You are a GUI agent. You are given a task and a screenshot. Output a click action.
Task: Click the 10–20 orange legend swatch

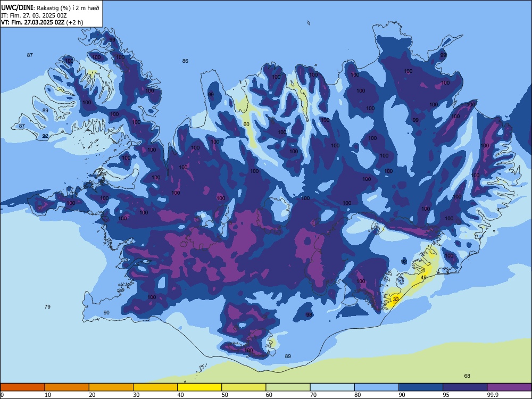pyautogui.click(x=67, y=387)
